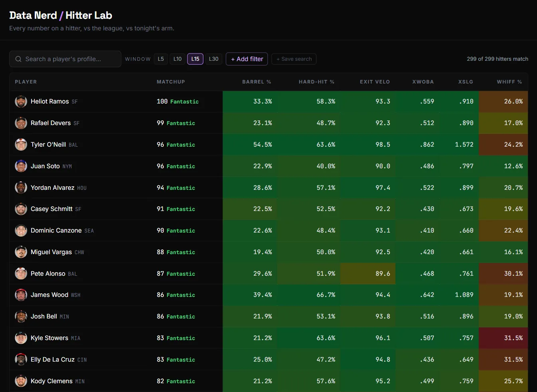Viewport: 537px width, 392px height.
Task: Click Elly De La Cruz avatar
Action: click(x=21, y=360)
